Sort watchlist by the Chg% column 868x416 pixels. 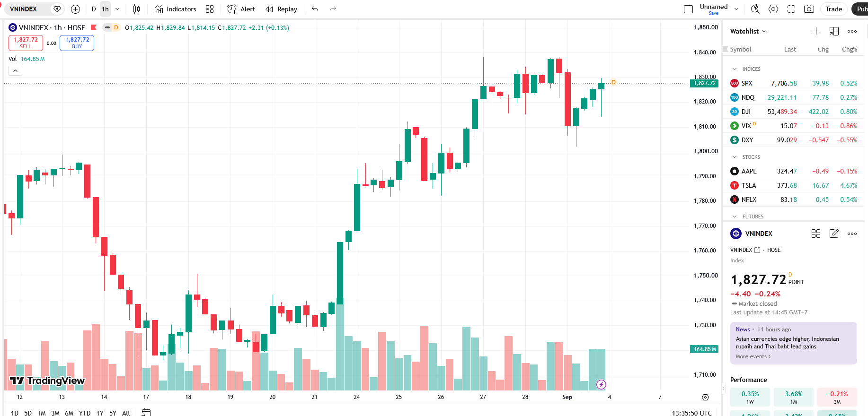(x=850, y=49)
